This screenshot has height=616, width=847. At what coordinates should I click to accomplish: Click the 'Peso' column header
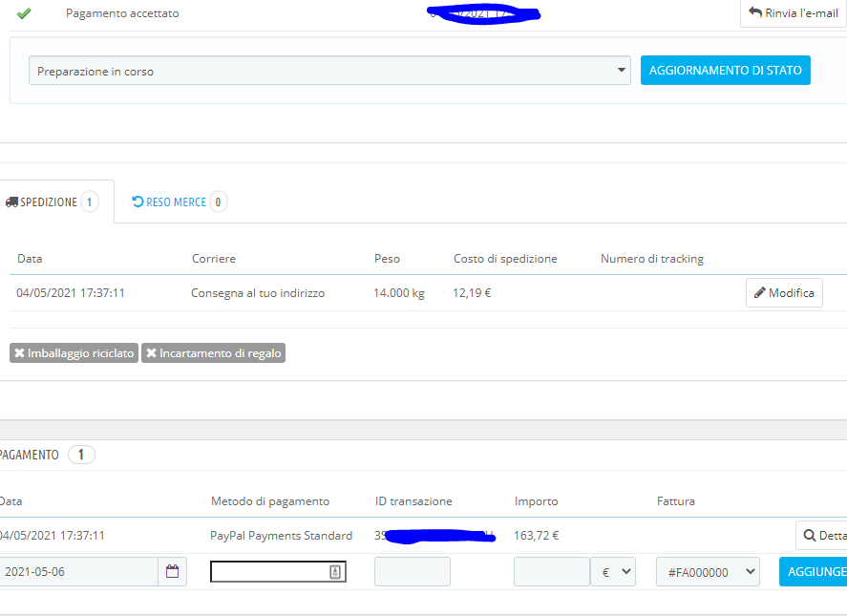point(387,259)
